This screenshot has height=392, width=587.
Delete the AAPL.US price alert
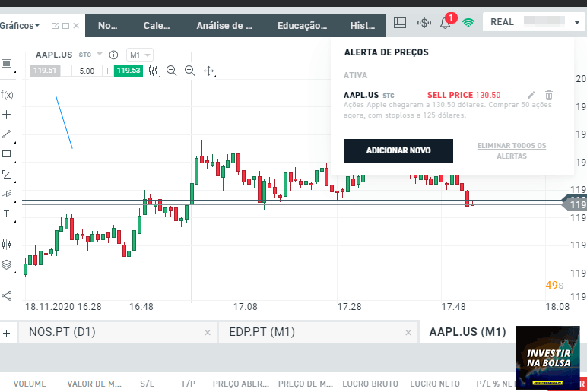(x=549, y=95)
